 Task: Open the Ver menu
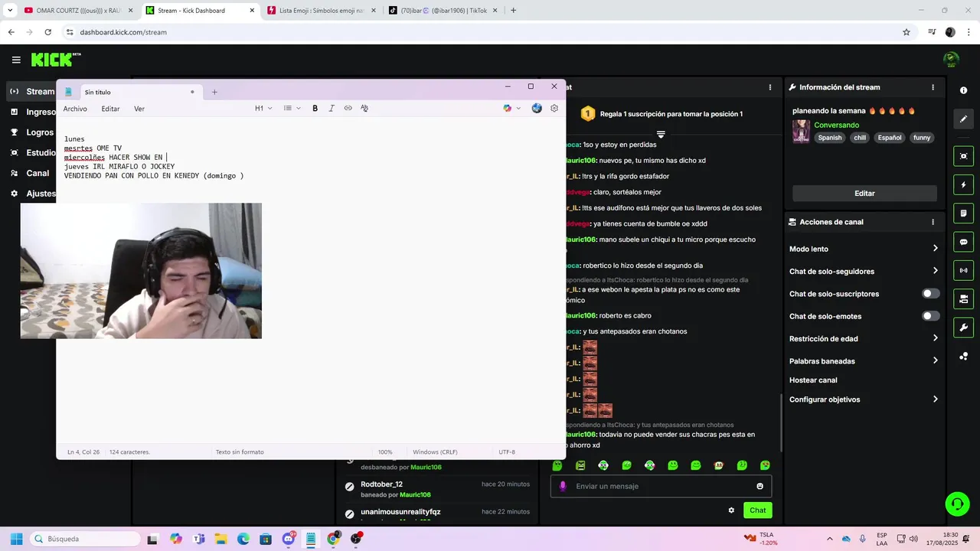point(139,109)
